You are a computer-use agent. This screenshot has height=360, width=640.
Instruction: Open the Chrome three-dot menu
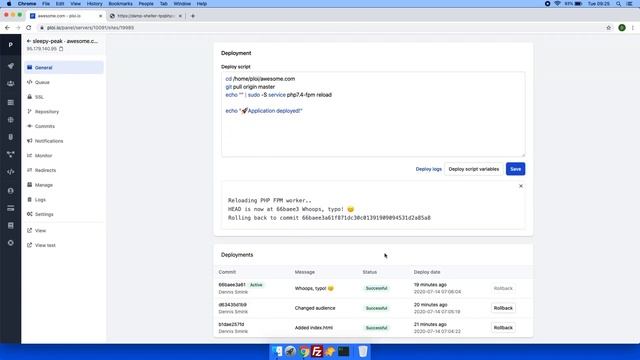point(633,28)
